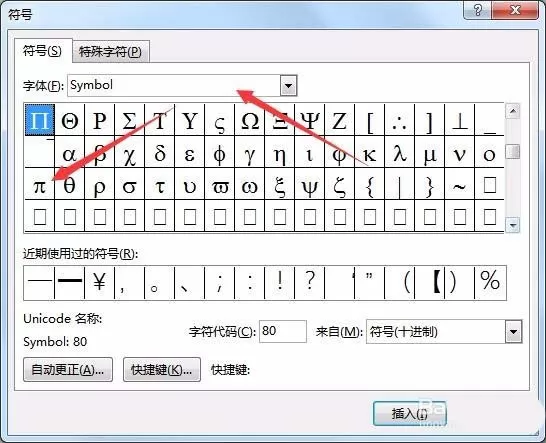
Task: Select the lowercase lambda symbol
Action: point(400,152)
